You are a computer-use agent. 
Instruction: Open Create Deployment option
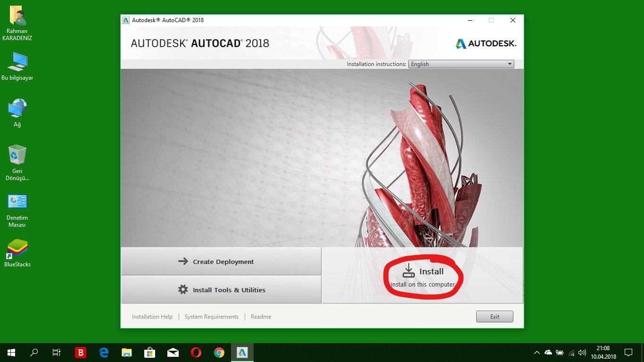(x=221, y=262)
